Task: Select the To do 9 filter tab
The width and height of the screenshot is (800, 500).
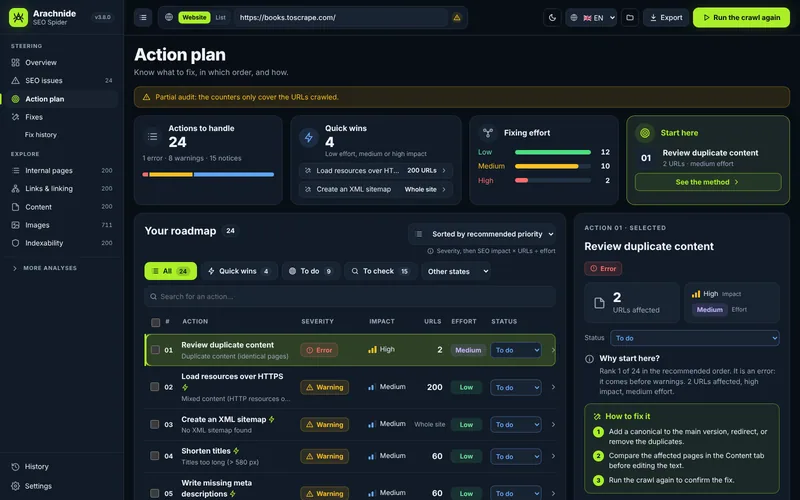Action: [311, 271]
